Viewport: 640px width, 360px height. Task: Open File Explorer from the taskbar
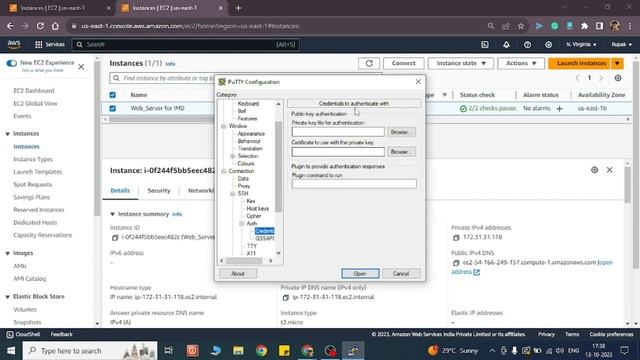[x=238, y=351]
